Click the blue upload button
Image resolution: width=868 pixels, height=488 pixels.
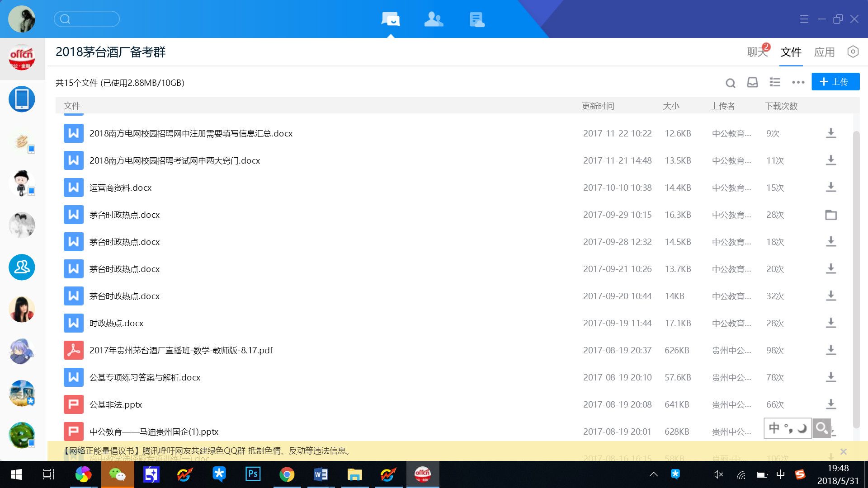(x=835, y=82)
